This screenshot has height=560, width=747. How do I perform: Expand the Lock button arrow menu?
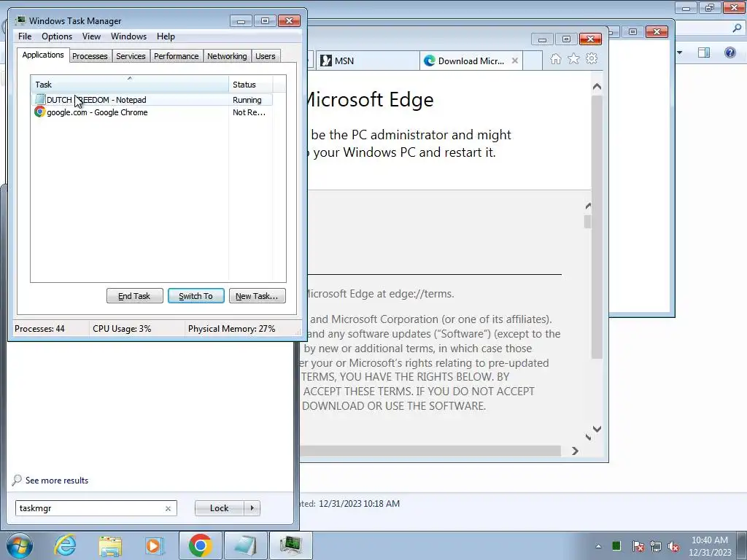tap(252, 508)
